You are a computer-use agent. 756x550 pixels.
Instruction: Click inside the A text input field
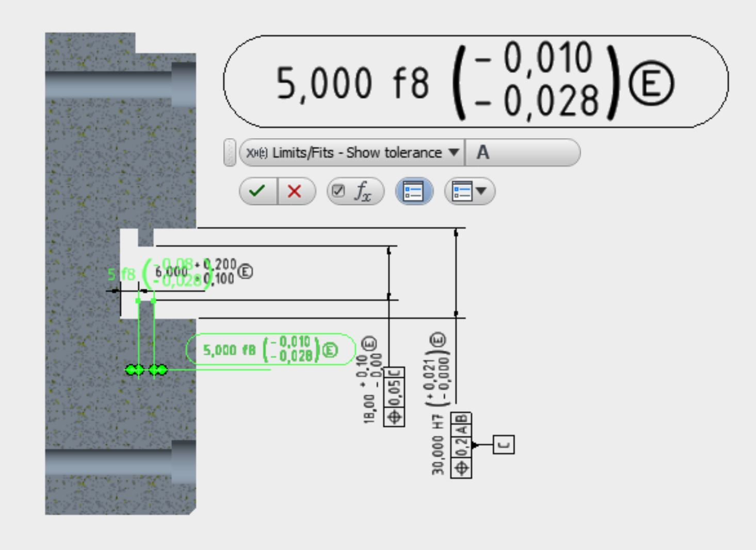521,153
